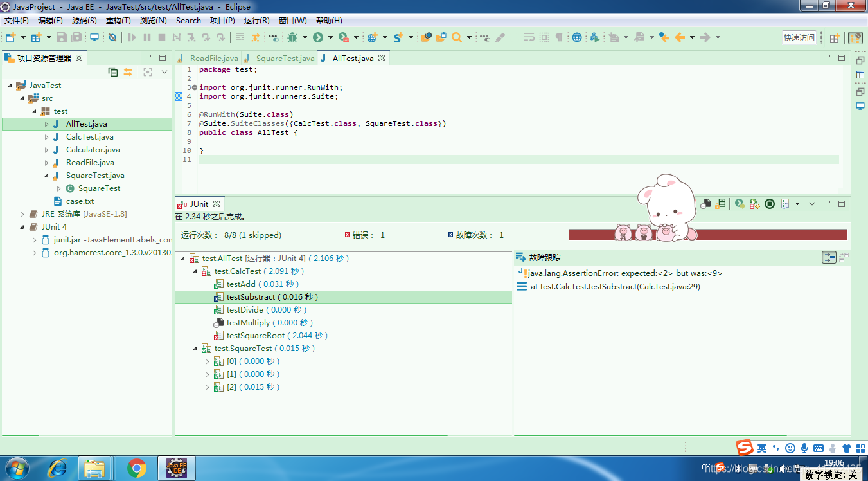
Task: Expand CalcTest.java in Project Explorer
Action: (46, 137)
